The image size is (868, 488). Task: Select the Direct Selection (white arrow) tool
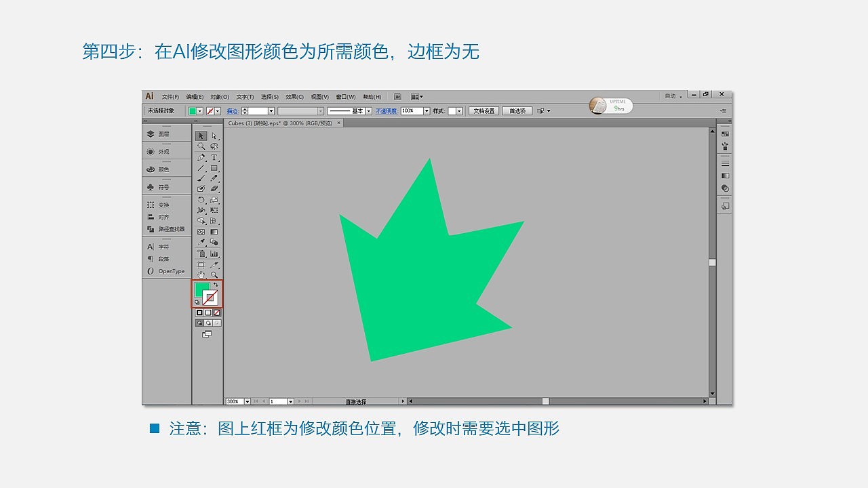point(214,136)
